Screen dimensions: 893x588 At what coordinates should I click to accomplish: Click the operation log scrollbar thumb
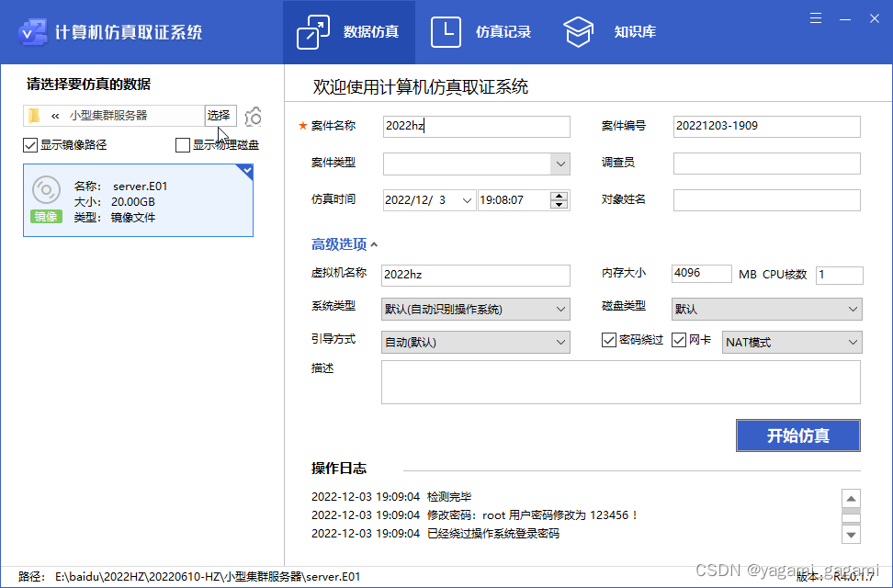[x=851, y=517]
